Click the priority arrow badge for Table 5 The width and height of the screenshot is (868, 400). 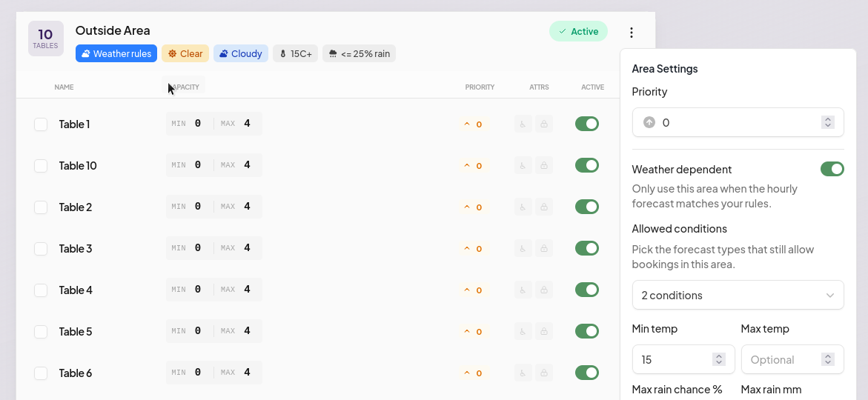pyautogui.click(x=473, y=332)
